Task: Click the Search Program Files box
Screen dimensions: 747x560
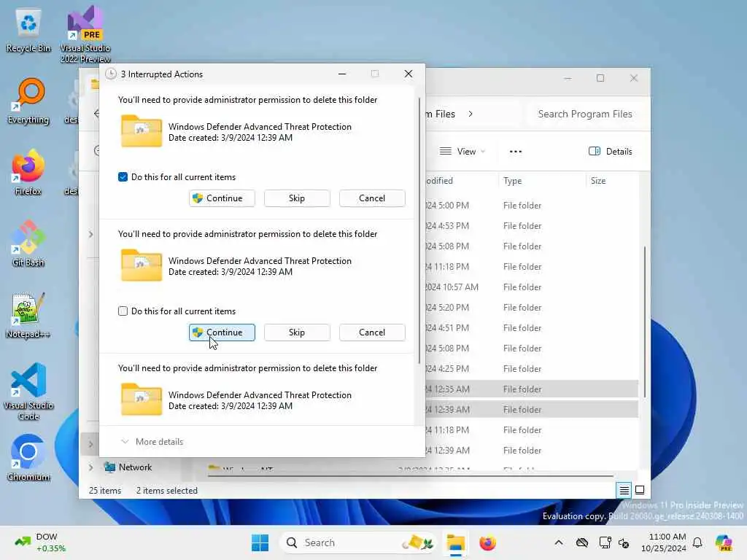Action: 586,114
